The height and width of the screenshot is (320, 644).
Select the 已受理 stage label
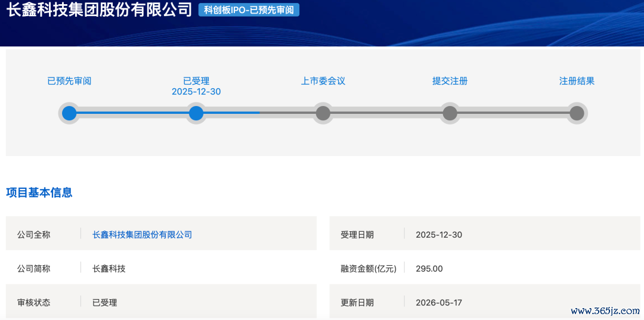pyautogui.click(x=196, y=81)
